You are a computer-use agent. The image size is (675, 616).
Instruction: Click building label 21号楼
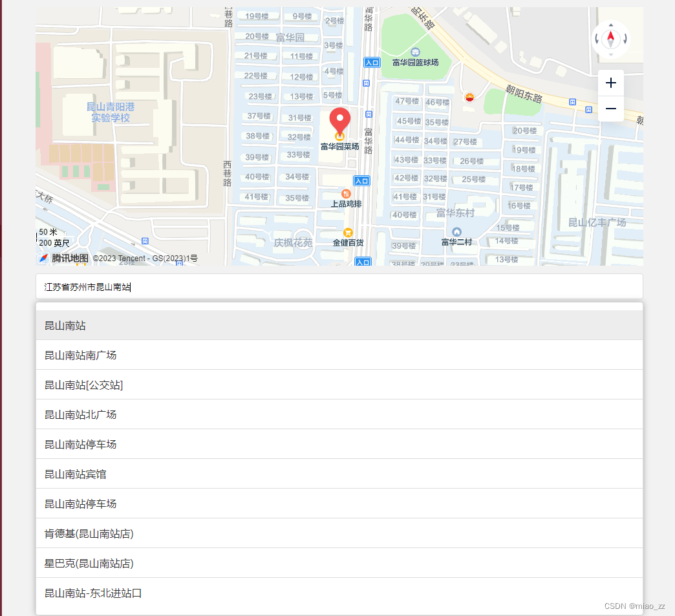[255, 56]
